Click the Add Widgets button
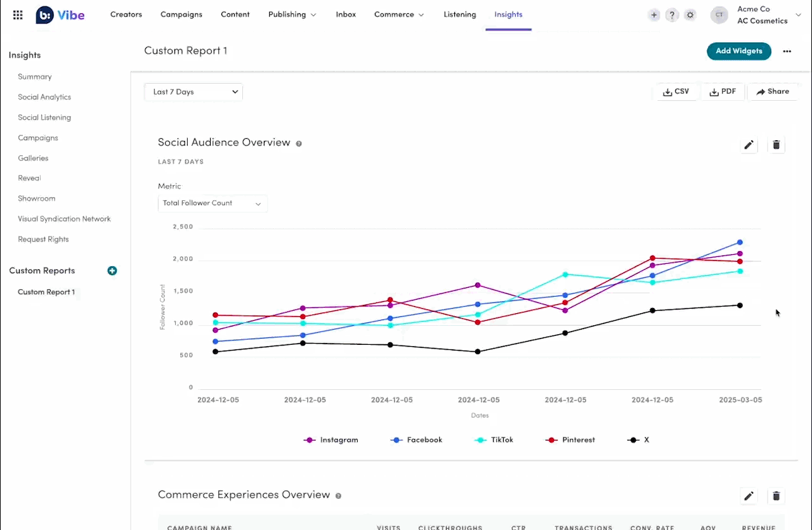812x530 pixels. click(738, 51)
